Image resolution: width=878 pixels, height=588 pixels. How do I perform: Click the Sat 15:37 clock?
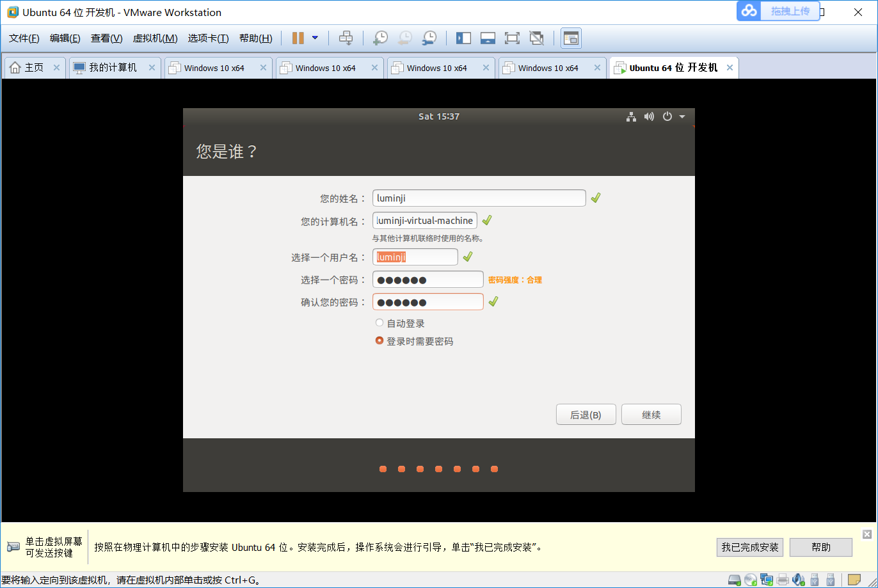point(439,116)
